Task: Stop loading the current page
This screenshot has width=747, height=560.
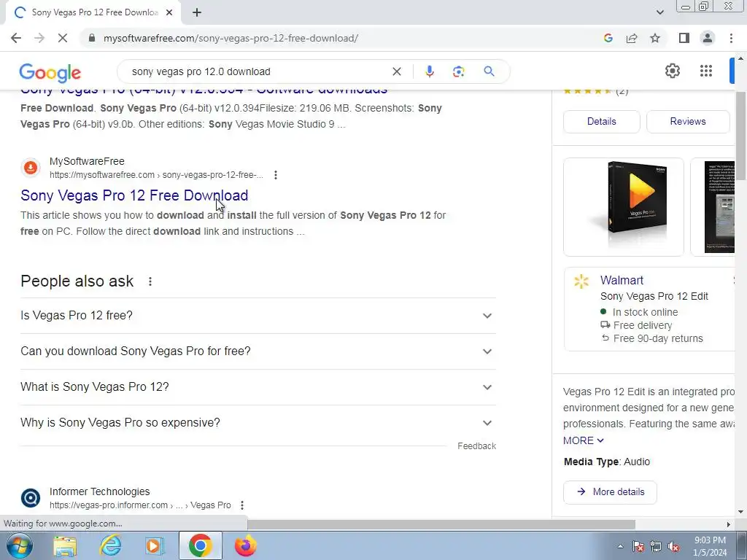Action: pyautogui.click(x=63, y=38)
